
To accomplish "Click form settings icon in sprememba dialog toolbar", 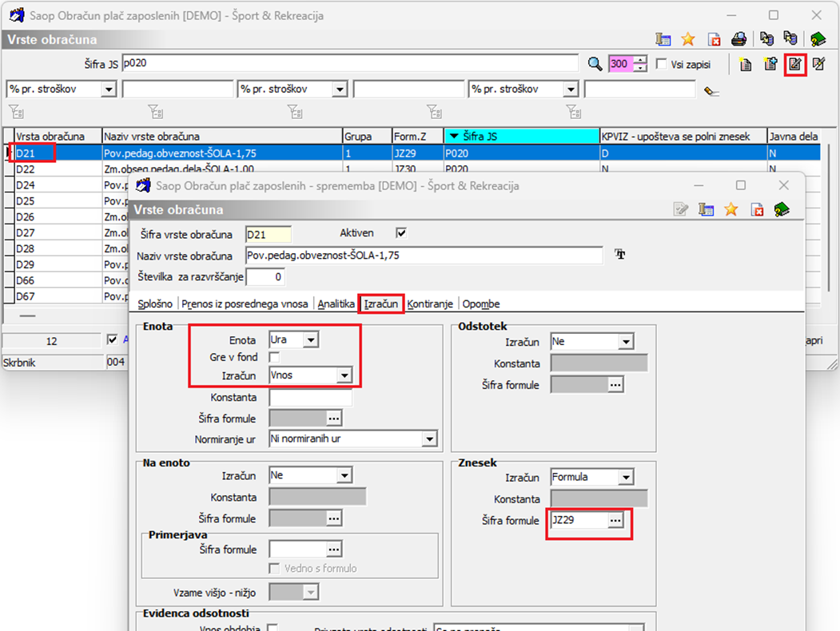I will click(706, 210).
